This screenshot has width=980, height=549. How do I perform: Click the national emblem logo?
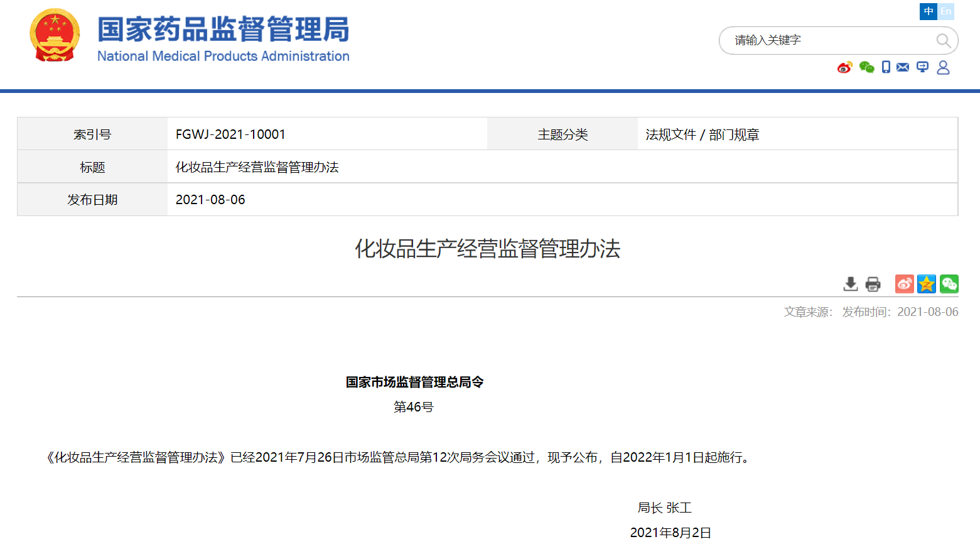[55, 35]
